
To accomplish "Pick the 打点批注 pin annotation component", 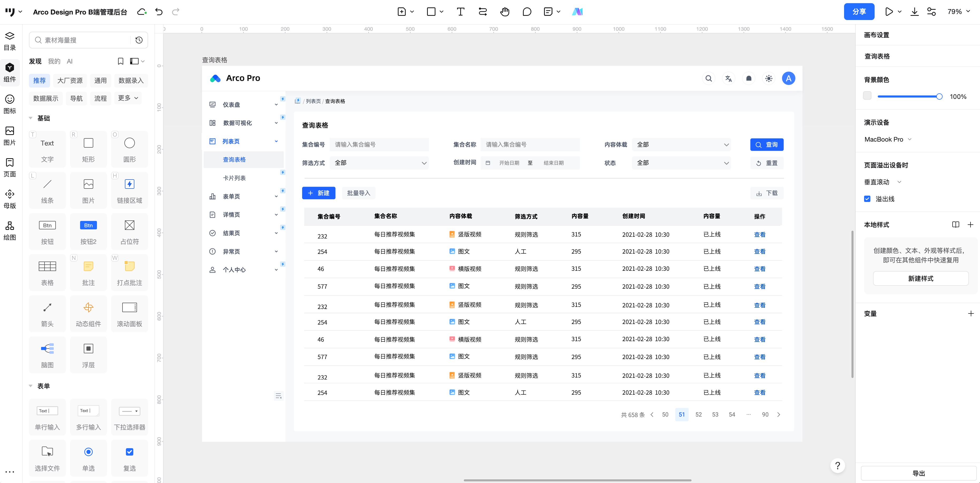I will pyautogui.click(x=129, y=273).
